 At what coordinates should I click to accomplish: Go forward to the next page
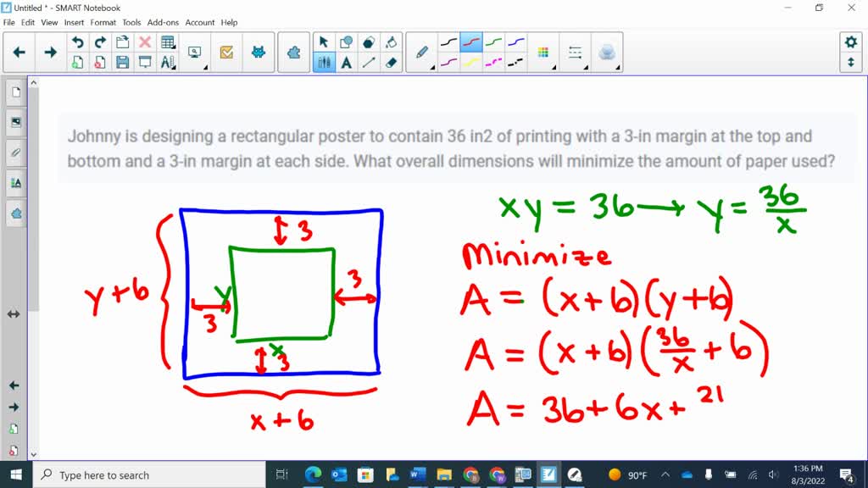pos(49,51)
